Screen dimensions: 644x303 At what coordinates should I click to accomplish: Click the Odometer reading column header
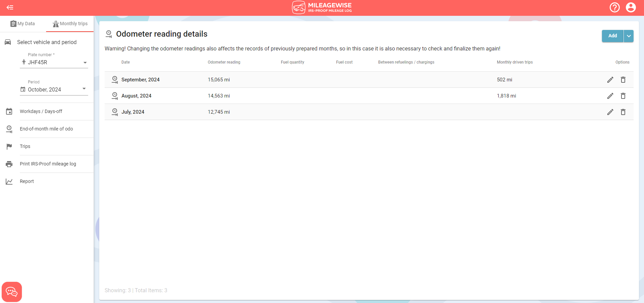[224, 62]
